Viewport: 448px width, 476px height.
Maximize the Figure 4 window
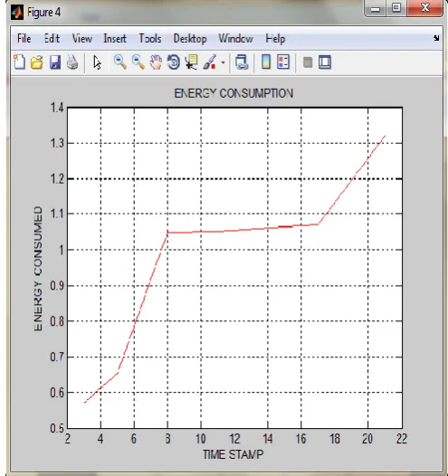(396, 8)
